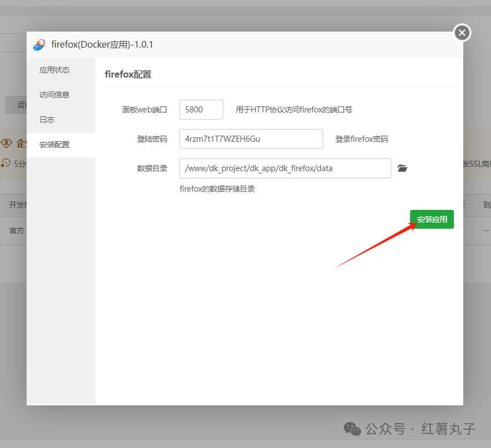Click the enterprise diamond badge icon behind dialog
This screenshot has height=448, width=491.
[7, 143]
